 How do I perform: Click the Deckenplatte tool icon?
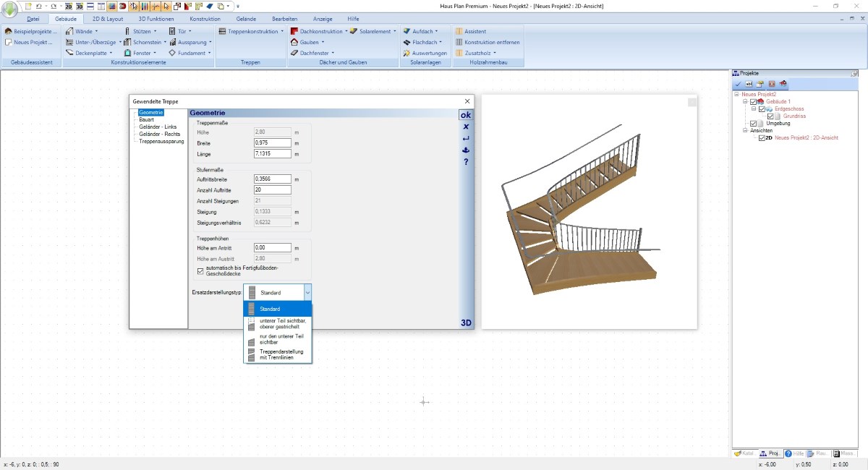[x=69, y=53]
